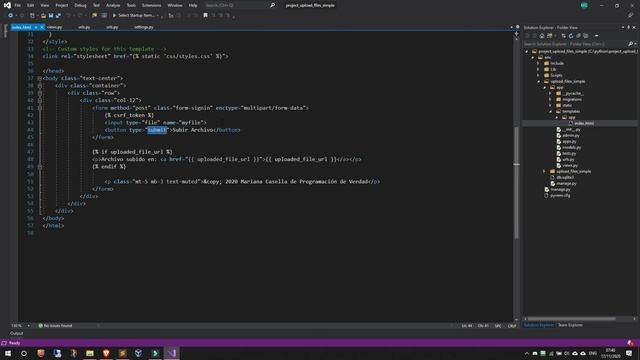Image resolution: width=640 pixels, height=360 pixels.
Task: Click the Solution Explorer horizontal scrollbar
Action: click(x=571, y=319)
